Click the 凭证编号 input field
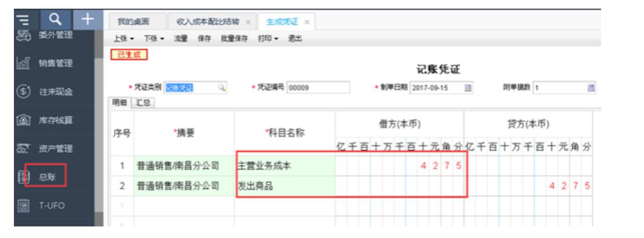 (x=318, y=87)
